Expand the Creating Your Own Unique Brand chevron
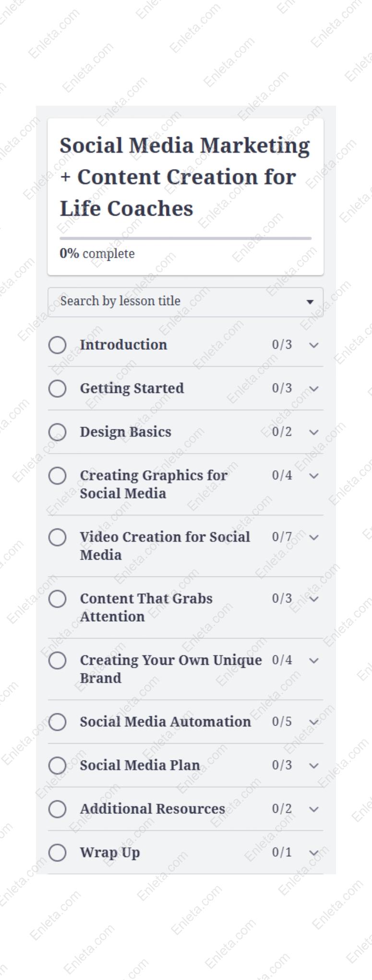 click(314, 661)
